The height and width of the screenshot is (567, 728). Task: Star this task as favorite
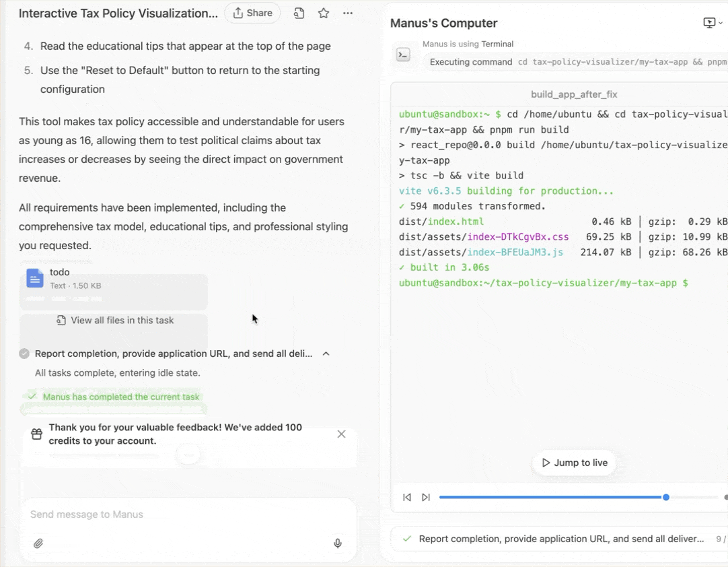[x=324, y=13]
